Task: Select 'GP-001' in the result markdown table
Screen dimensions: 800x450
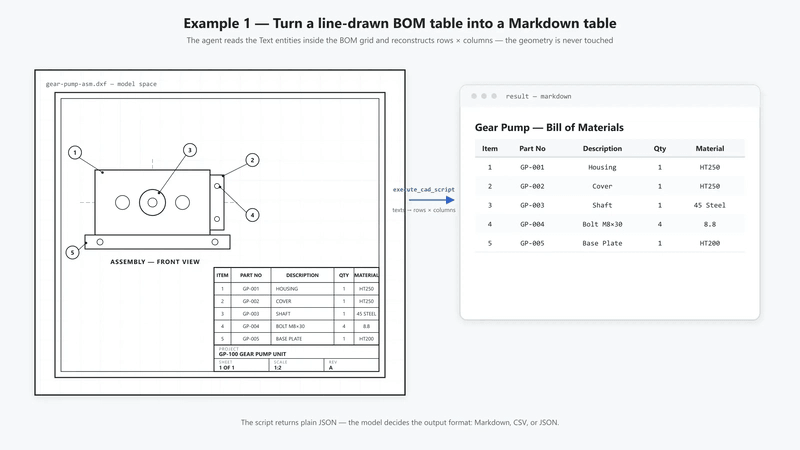Action: coord(532,167)
